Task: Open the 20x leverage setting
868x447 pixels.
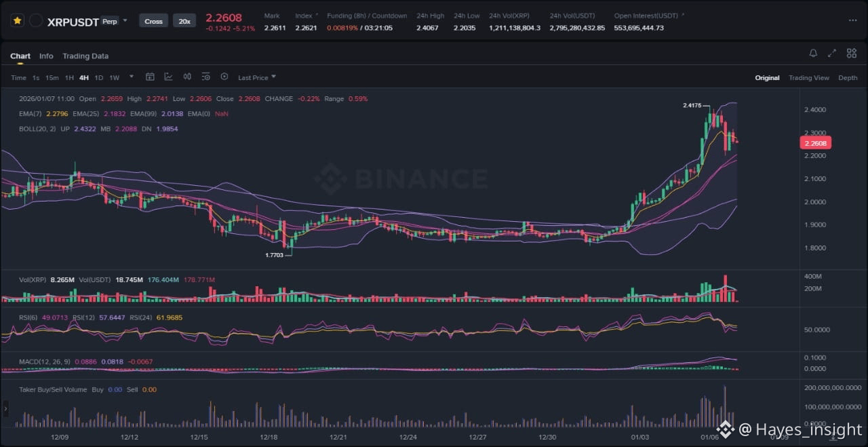Action: click(184, 21)
